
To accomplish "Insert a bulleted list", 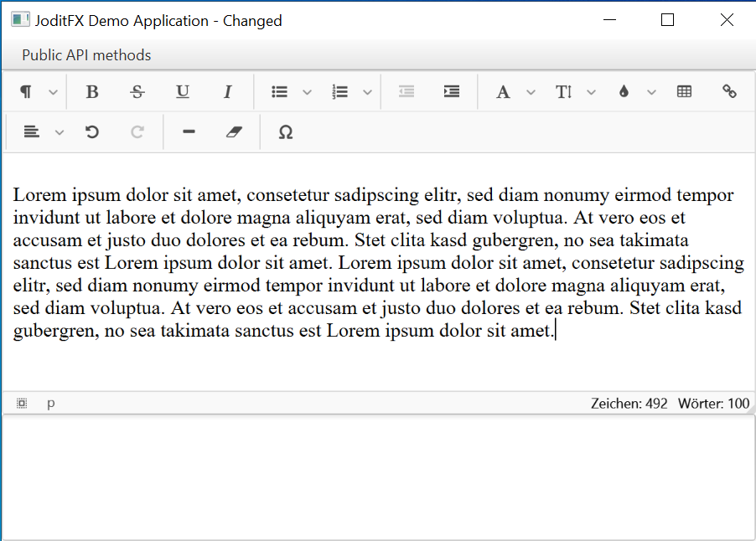I will 279,91.
